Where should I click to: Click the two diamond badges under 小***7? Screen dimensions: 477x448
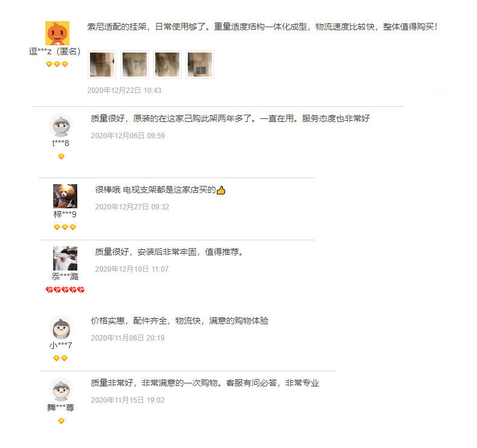(x=60, y=358)
